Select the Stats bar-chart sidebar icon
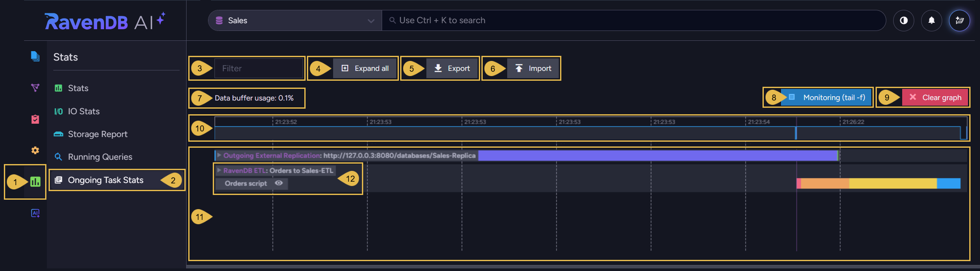 (35, 182)
